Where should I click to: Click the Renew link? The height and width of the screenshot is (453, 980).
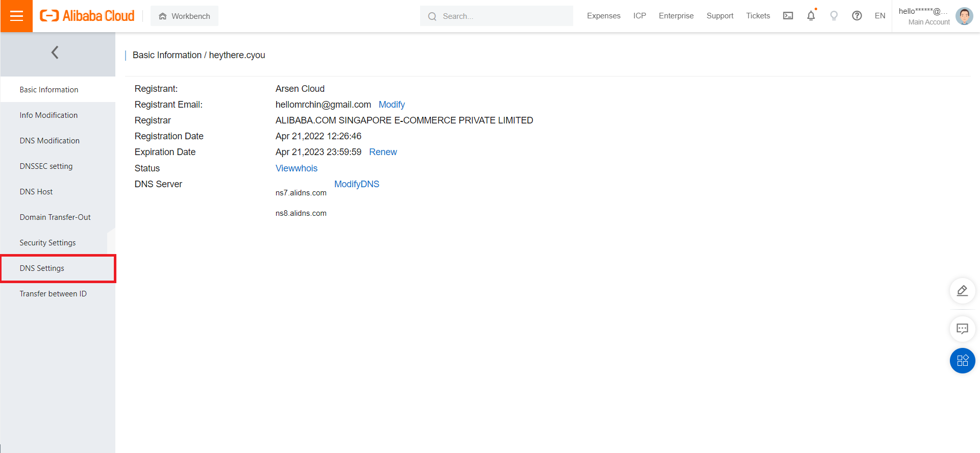tap(383, 152)
